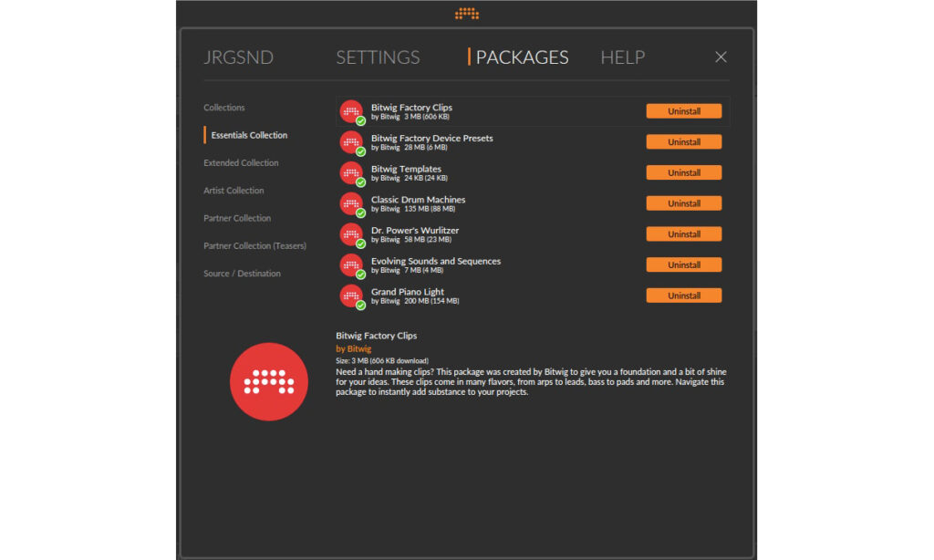Open Partner Collection in the sidebar

pyautogui.click(x=237, y=218)
